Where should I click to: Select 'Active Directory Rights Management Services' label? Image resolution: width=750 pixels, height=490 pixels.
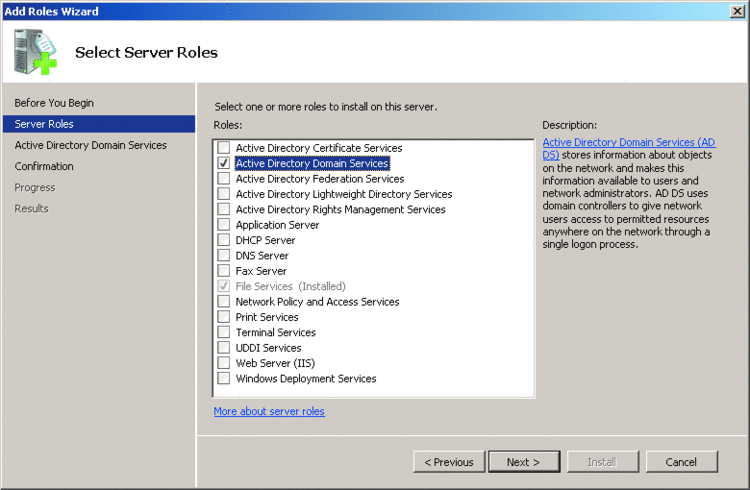[340, 209]
